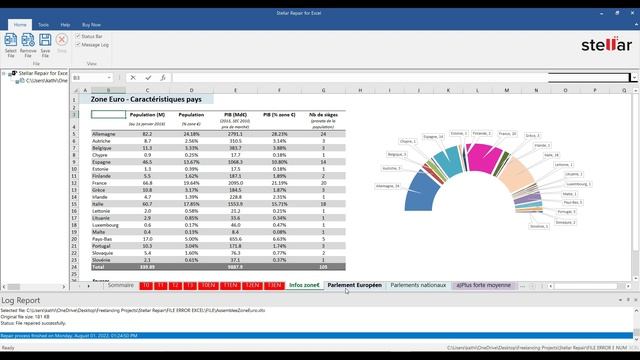Viewport: 640px width, 360px height.
Task: Switch to the red T0 sheet tab
Action: tap(146, 285)
